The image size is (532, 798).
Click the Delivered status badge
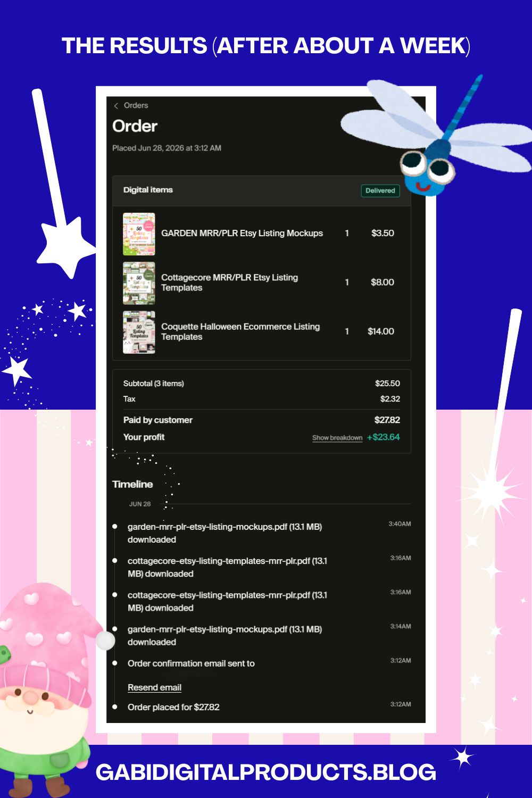tap(380, 190)
